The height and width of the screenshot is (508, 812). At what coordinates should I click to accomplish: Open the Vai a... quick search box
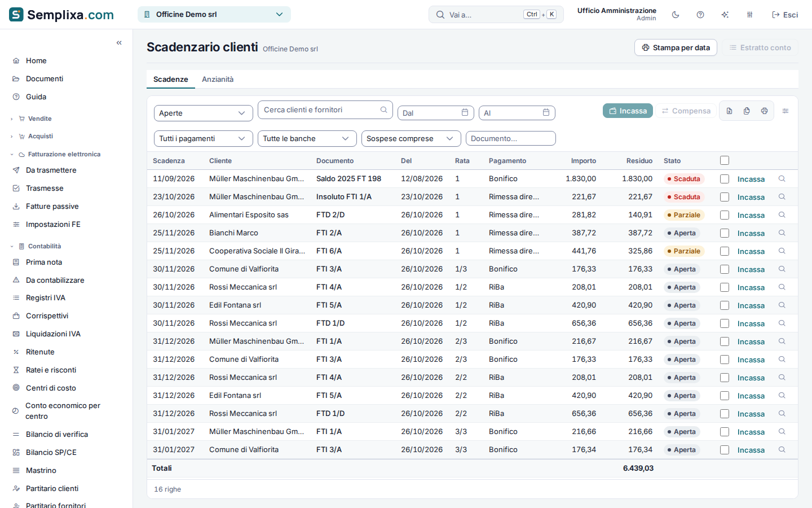pos(496,15)
